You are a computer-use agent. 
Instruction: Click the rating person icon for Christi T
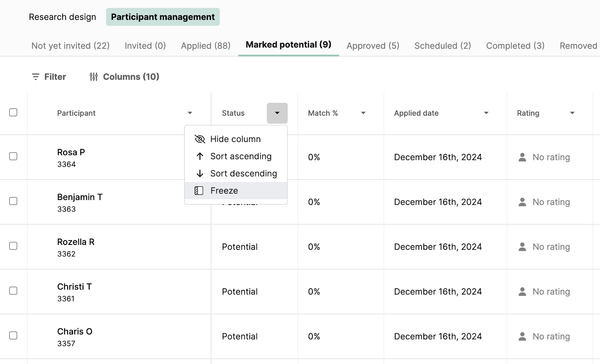522,291
